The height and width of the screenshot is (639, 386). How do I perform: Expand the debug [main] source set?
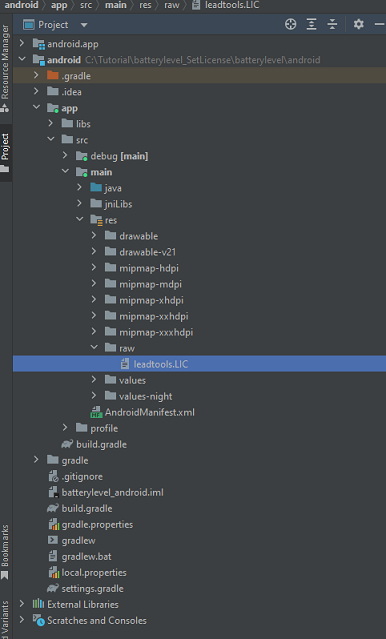point(65,156)
